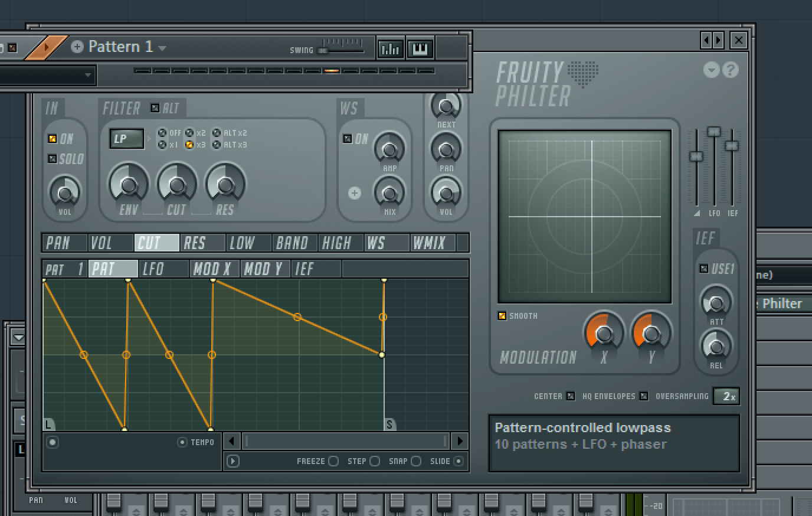This screenshot has width=812, height=516.
Task: Click the Fruity Philter options icon
Action: point(712,70)
